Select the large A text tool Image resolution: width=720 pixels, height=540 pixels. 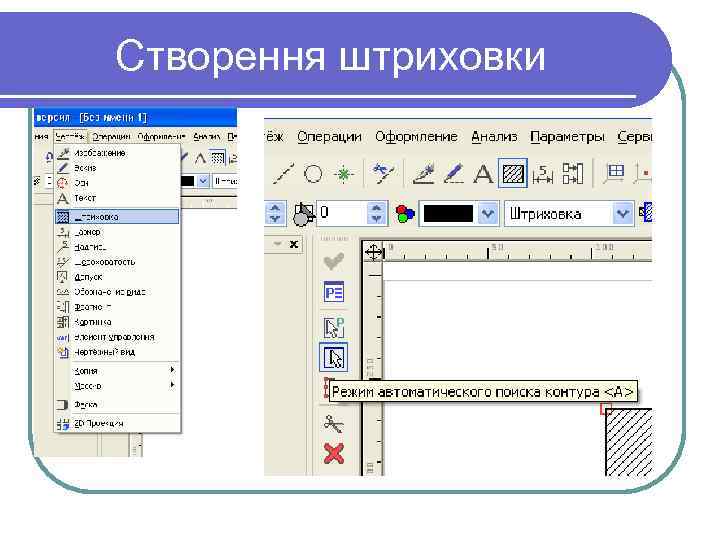[x=483, y=174]
